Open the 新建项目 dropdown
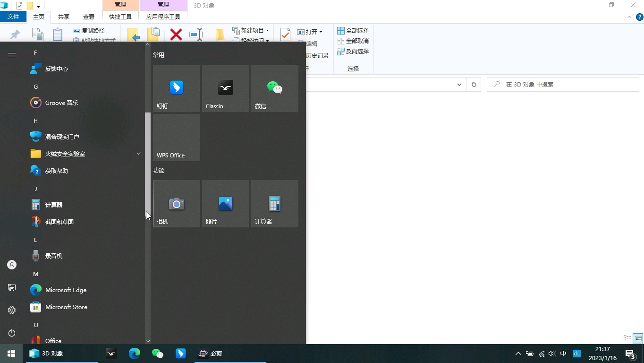Screen dimensions: 644x363 tap(251, 30)
